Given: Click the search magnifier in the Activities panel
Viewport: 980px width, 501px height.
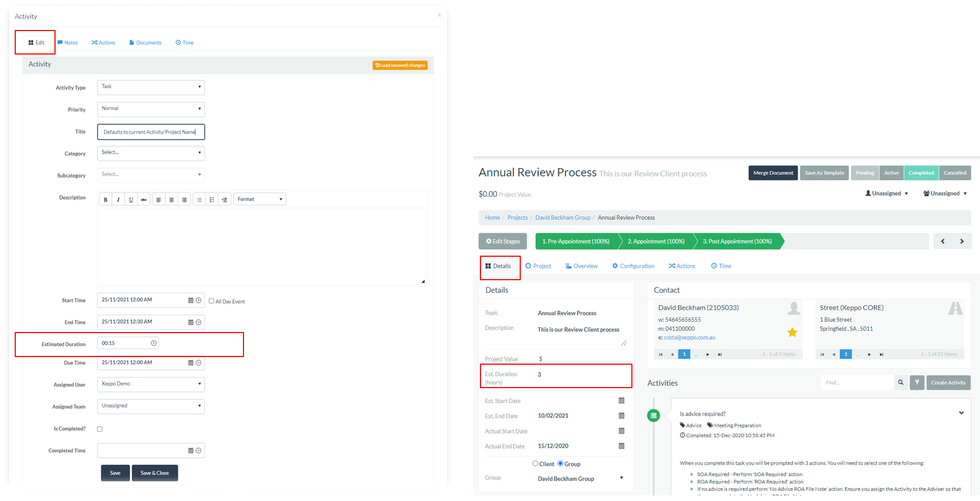Looking at the screenshot, I should click(900, 382).
